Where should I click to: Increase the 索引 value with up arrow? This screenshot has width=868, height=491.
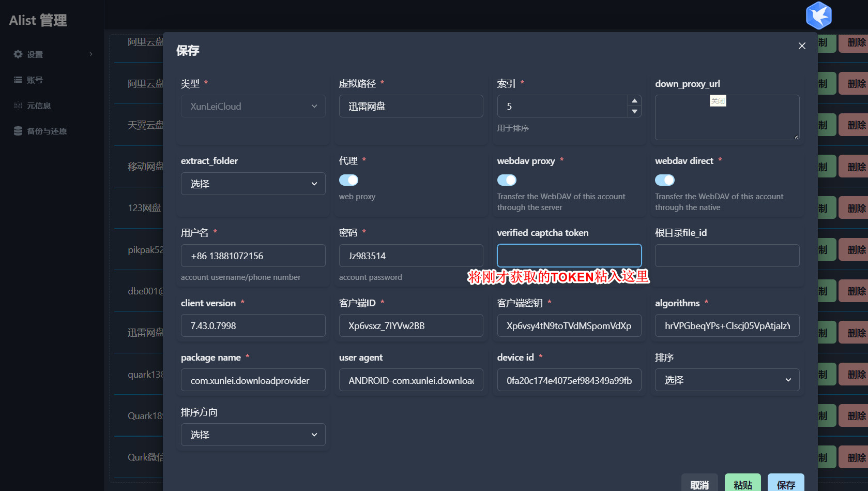tap(634, 101)
